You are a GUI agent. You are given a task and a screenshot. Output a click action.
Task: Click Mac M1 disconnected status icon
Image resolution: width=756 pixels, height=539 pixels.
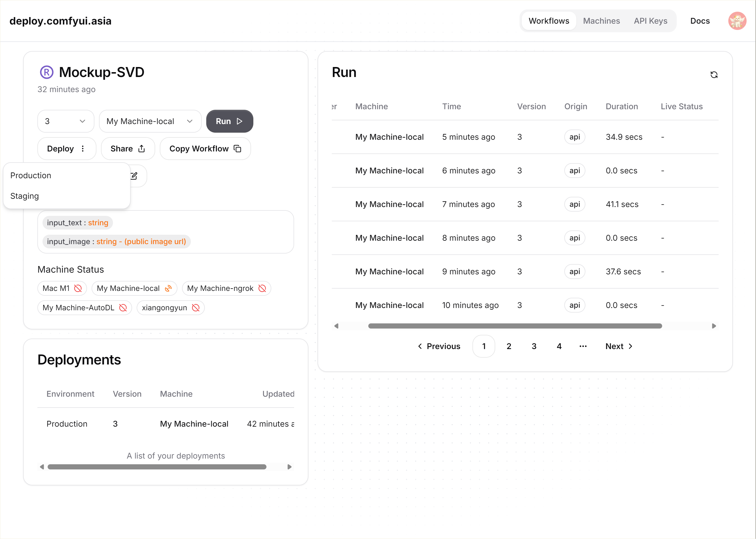point(78,288)
